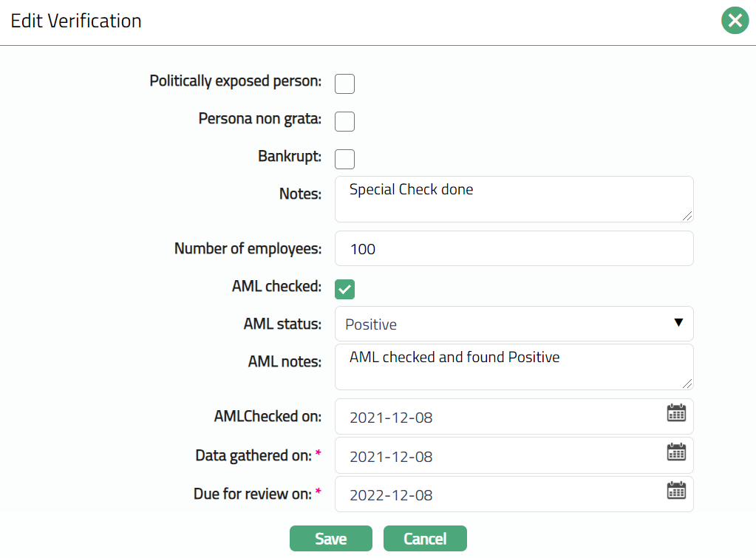Open calendar picker for Due for review on
Screen dimensions: 756x558
tap(676, 491)
